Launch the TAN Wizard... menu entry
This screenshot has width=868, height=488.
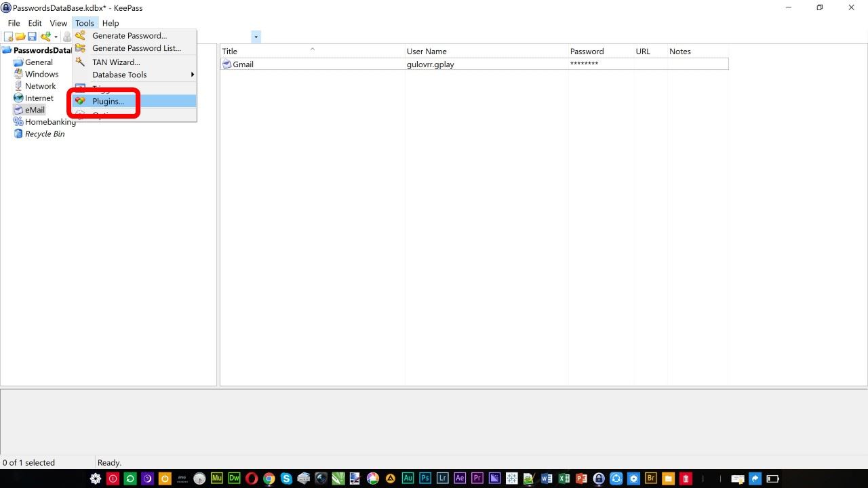(x=135, y=62)
